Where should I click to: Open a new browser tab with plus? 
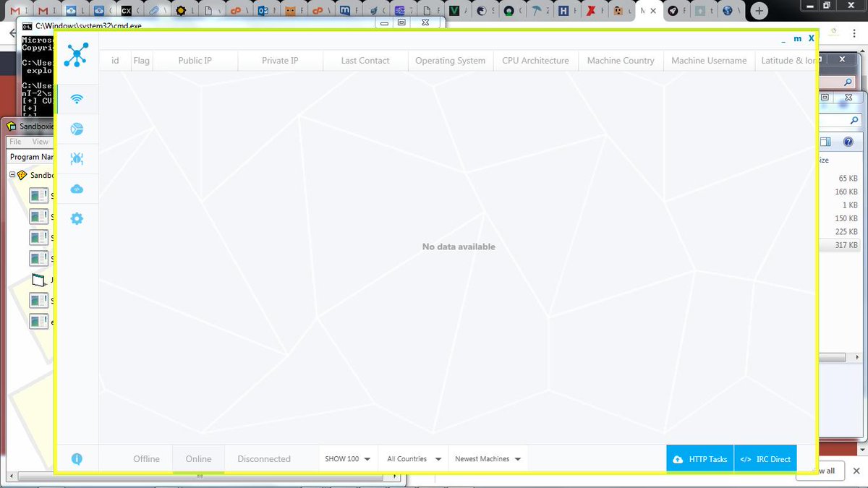point(759,11)
